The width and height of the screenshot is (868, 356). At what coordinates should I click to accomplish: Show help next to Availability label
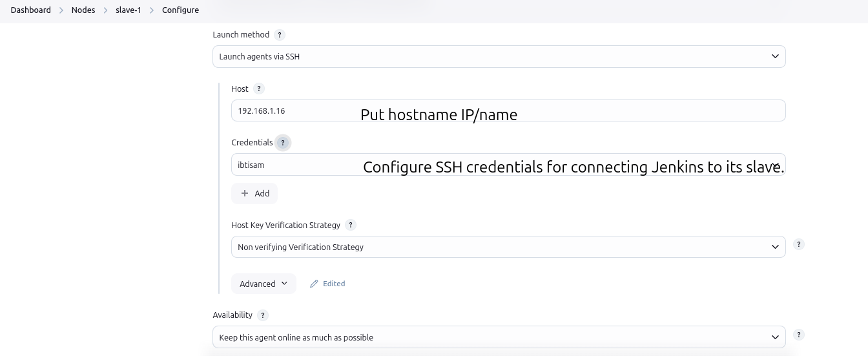[262, 315]
